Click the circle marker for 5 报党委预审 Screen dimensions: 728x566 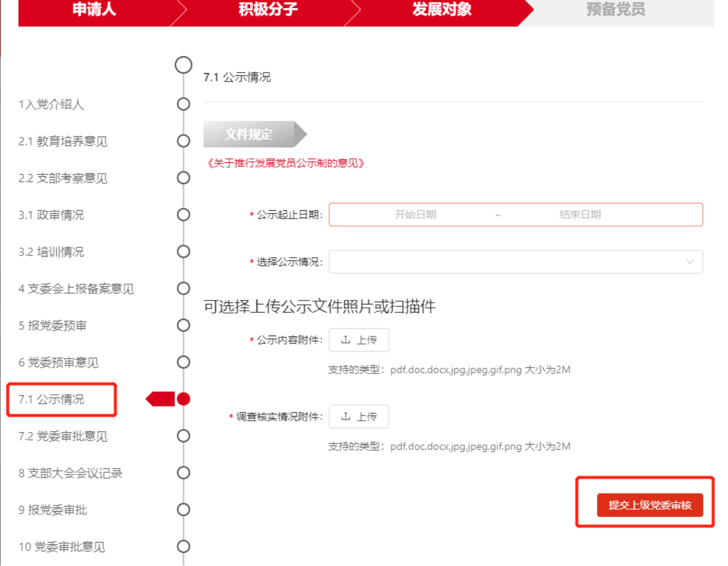click(x=183, y=325)
